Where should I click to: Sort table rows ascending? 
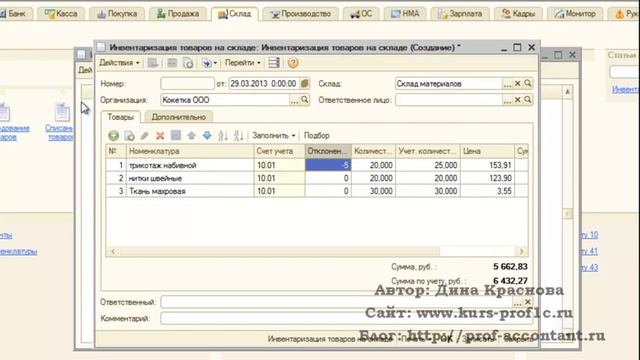223,136
